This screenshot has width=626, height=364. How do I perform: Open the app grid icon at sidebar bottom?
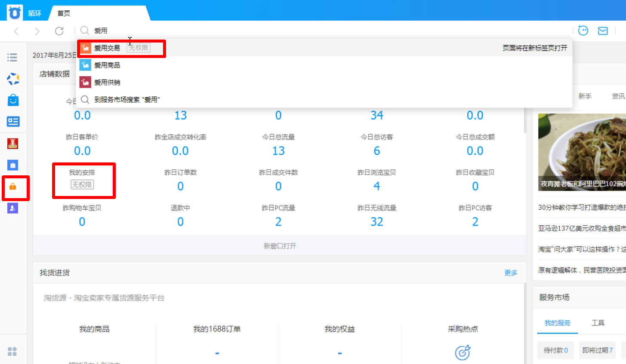tap(12, 351)
